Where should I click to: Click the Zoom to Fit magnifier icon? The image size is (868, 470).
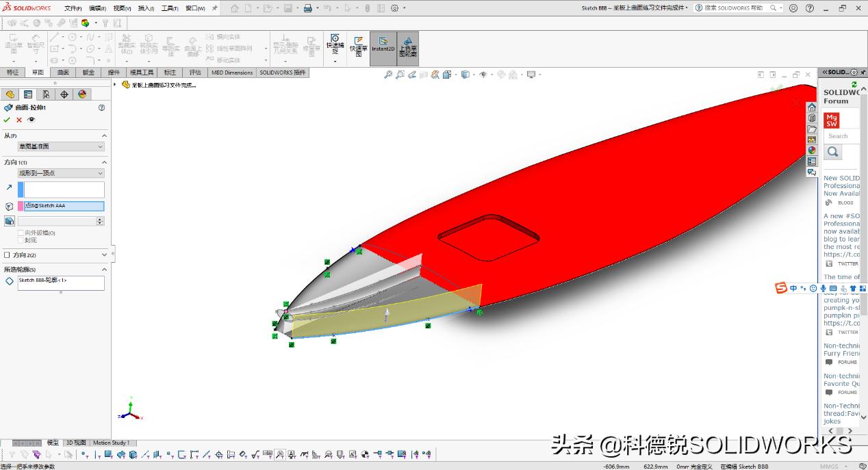388,75
